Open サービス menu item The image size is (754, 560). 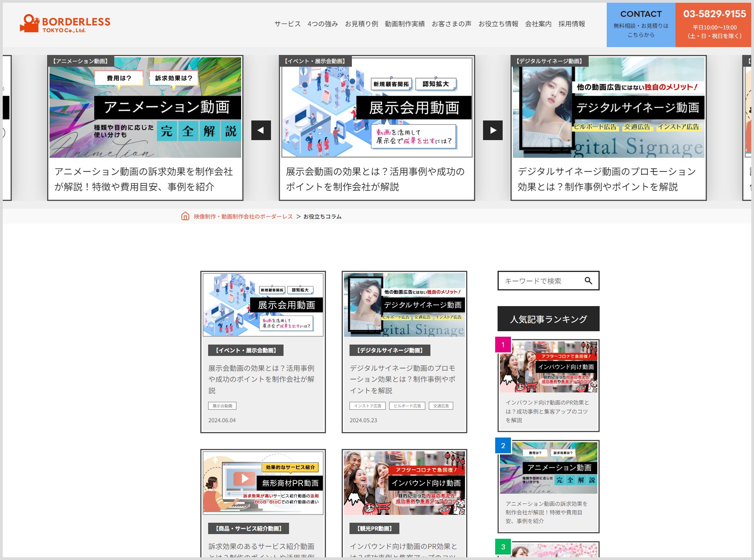[287, 24]
